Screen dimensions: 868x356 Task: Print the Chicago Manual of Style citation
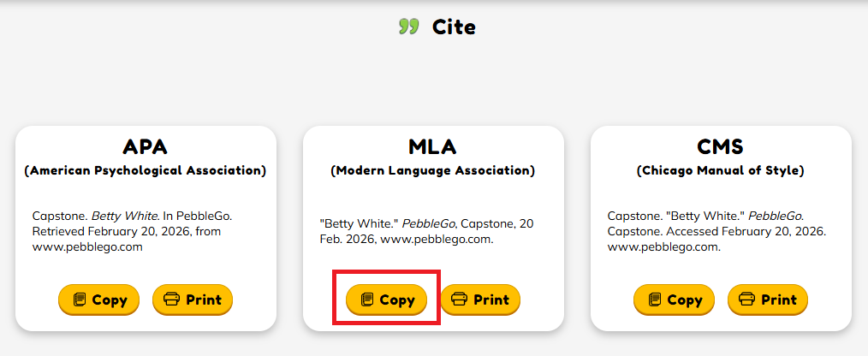click(768, 300)
